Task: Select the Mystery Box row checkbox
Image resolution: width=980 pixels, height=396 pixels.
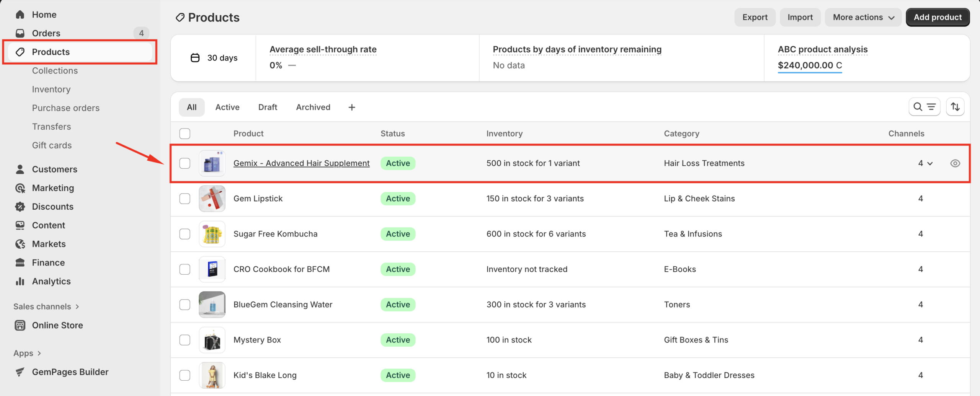Action: click(185, 340)
